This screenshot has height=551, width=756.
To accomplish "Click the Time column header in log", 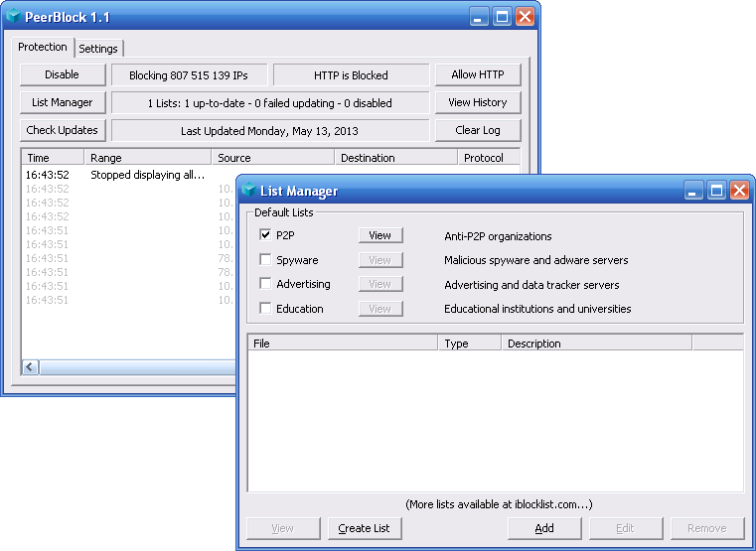I will (x=53, y=158).
